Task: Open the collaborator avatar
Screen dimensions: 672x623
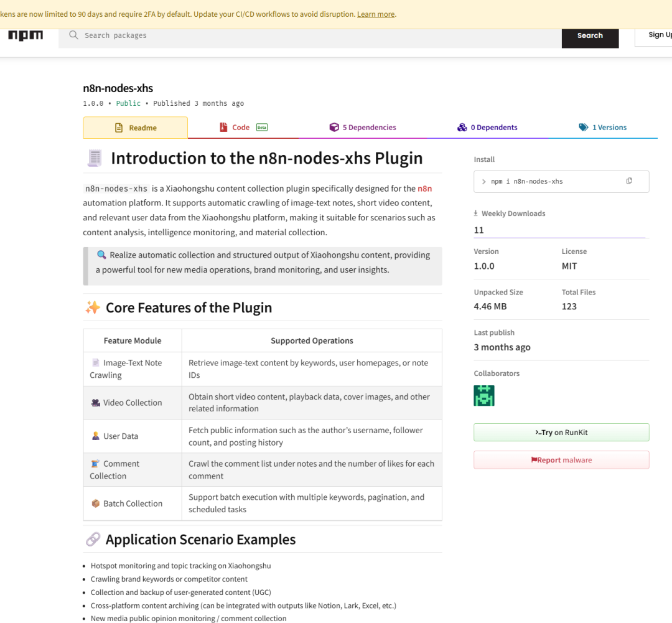Action: coord(484,396)
